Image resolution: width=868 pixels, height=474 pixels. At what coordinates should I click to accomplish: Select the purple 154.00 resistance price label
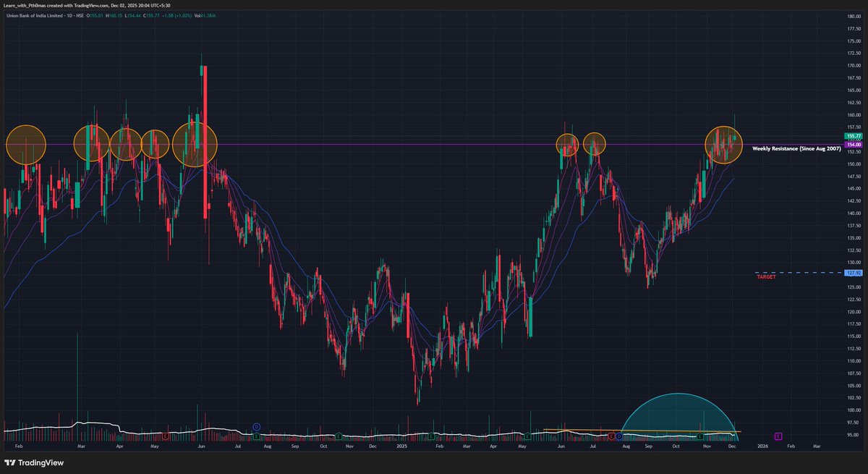point(855,144)
